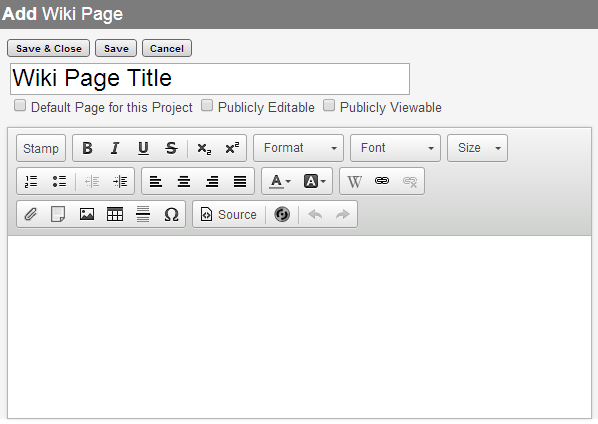Insert a wiki link with W icon

point(354,181)
